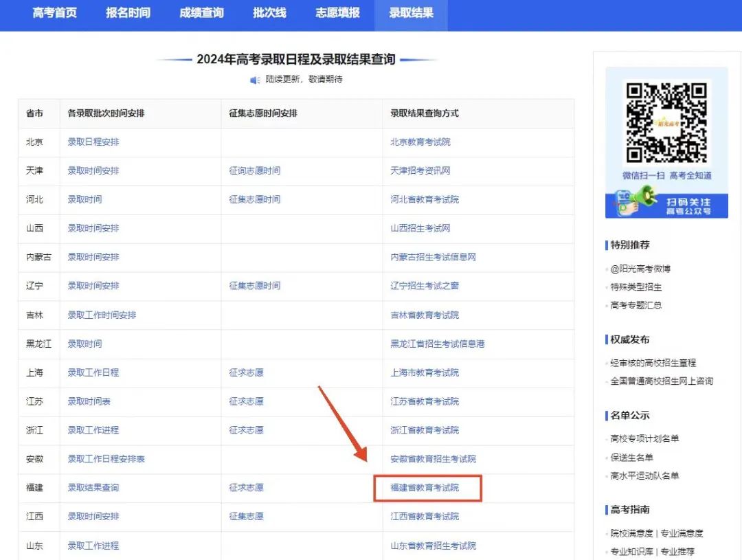This screenshot has height=560, width=742.
Task: Select the 志愿填报 tab
Action: coord(337,13)
